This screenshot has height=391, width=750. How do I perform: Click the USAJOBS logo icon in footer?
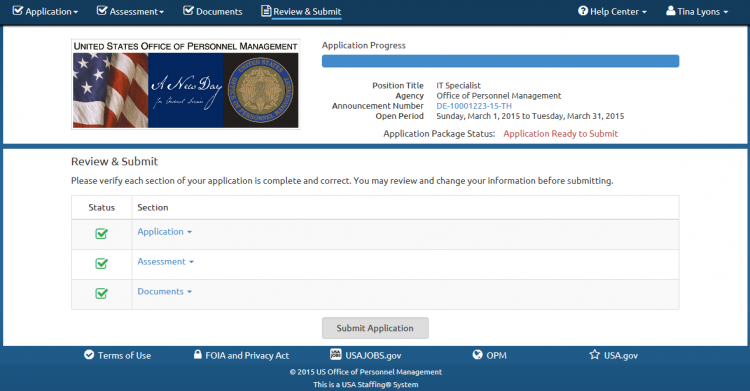(336, 354)
